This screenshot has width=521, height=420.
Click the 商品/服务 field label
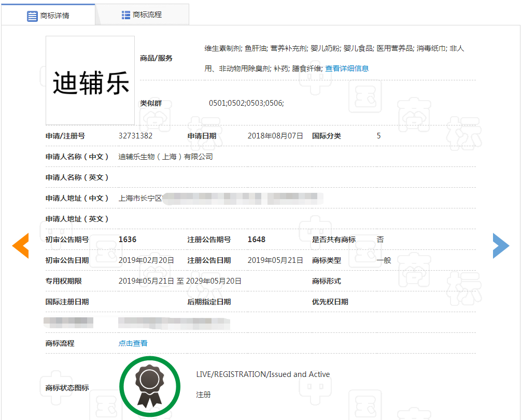click(156, 58)
